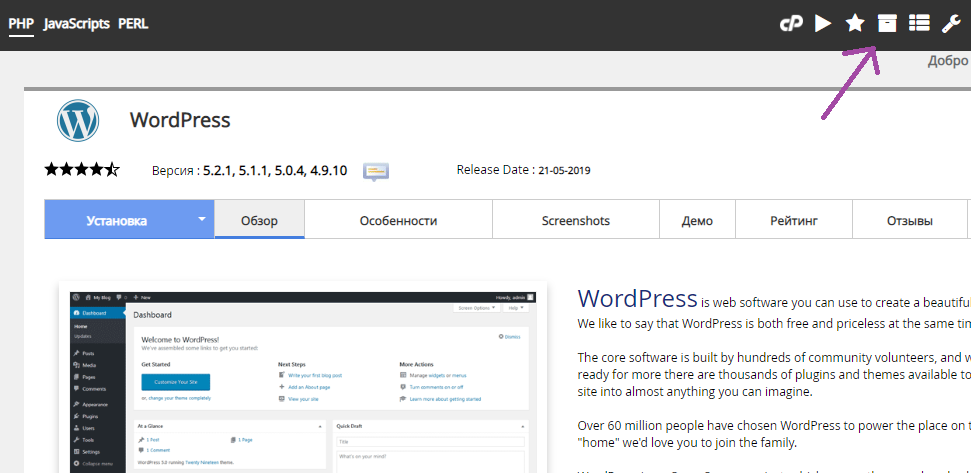Image resolution: width=971 pixels, height=473 pixels.
Task: Switch to the JavaScripts category
Action: tap(76, 24)
